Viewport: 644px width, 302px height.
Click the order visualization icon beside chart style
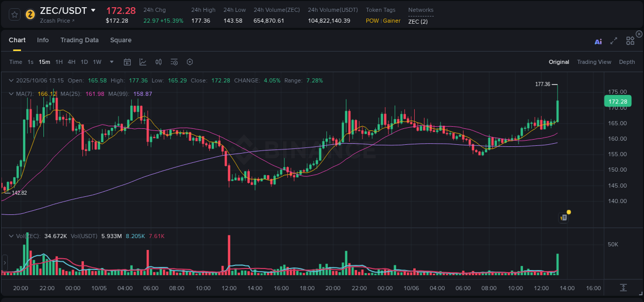[158, 62]
